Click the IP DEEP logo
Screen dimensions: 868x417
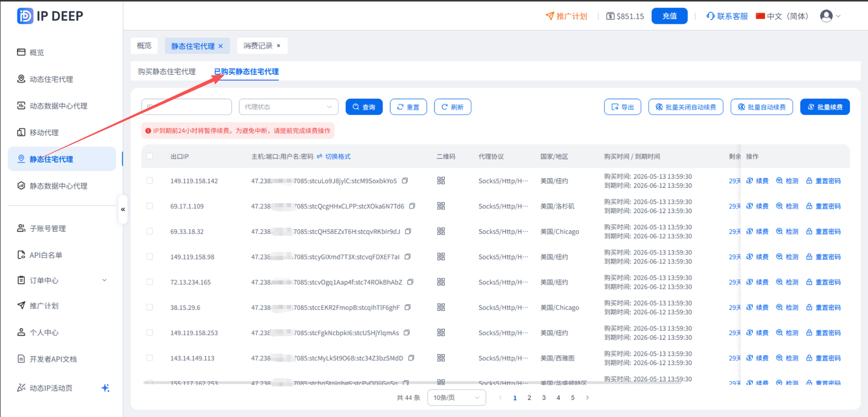point(50,16)
